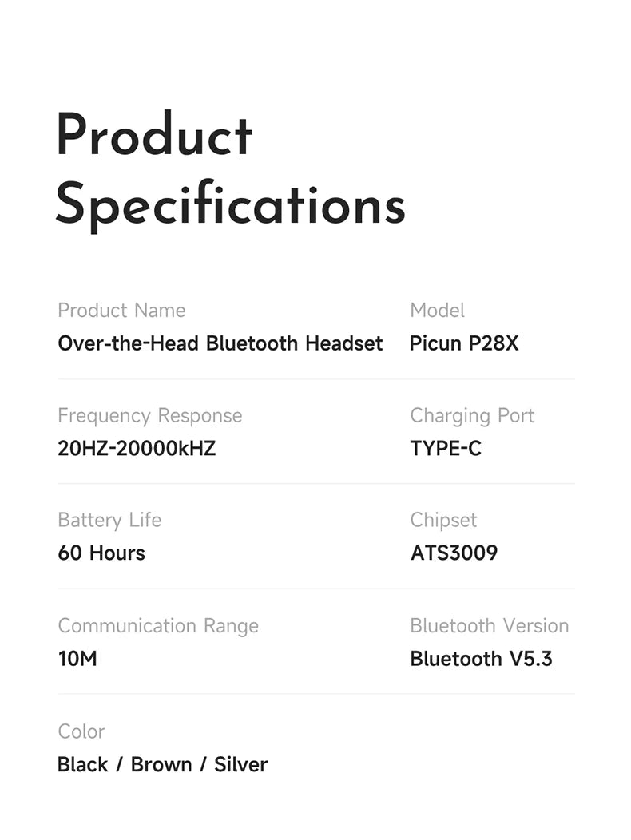
Task: Click the word "Silver" in colors
Action: point(240,765)
